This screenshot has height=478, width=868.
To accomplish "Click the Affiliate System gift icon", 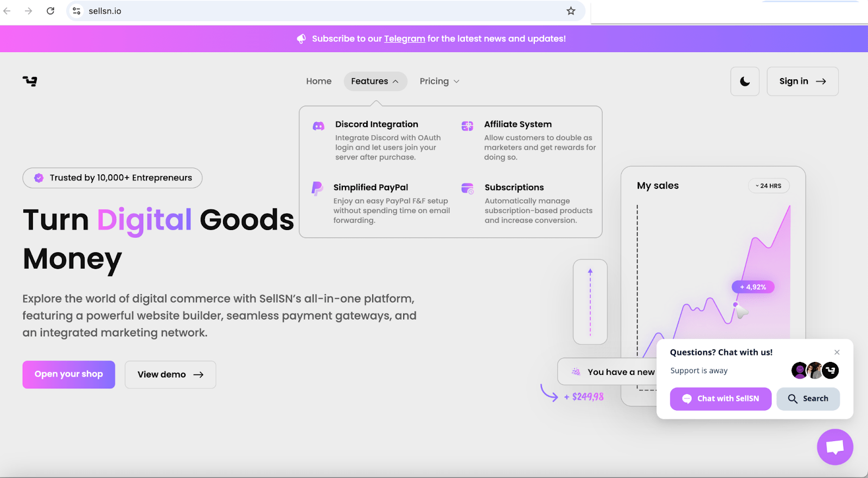I will click(x=467, y=126).
